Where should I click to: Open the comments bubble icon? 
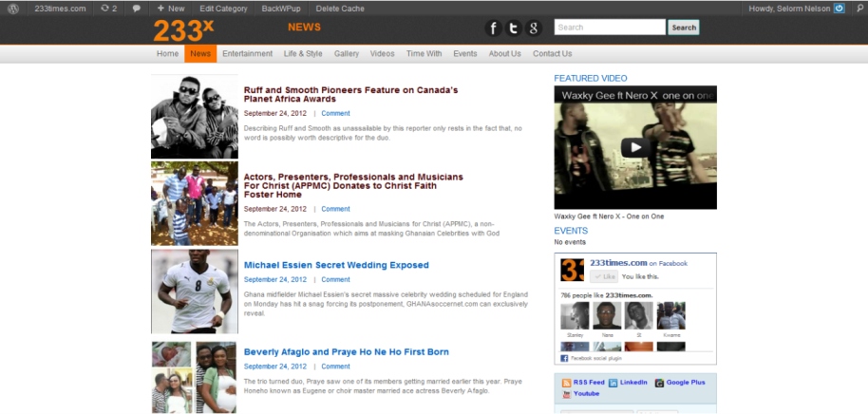pyautogui.click(x=137, y=9)
